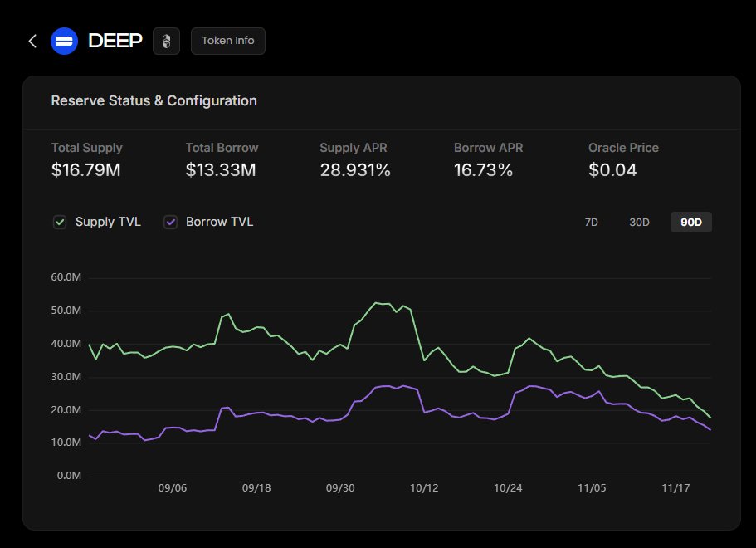Click the Total Supply value $16.79M
This screenshot has width=756, height=548.
86,170
